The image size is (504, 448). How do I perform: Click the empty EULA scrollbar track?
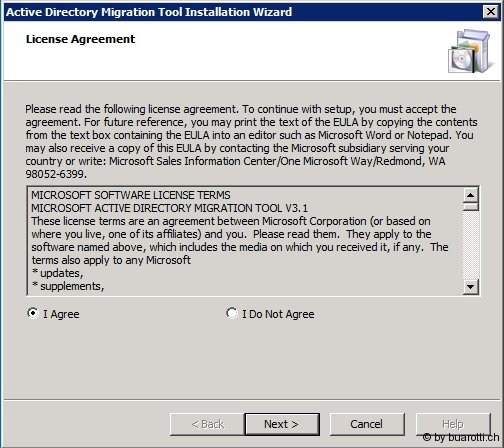pos(471,245)
